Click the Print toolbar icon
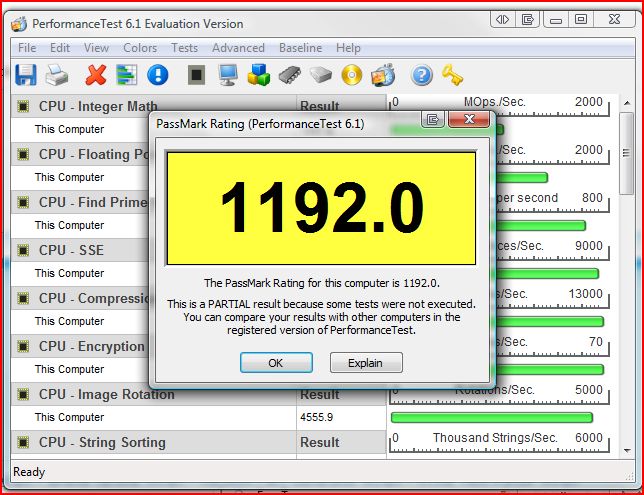This screenshot has width=644, height=495. [58, 75]
